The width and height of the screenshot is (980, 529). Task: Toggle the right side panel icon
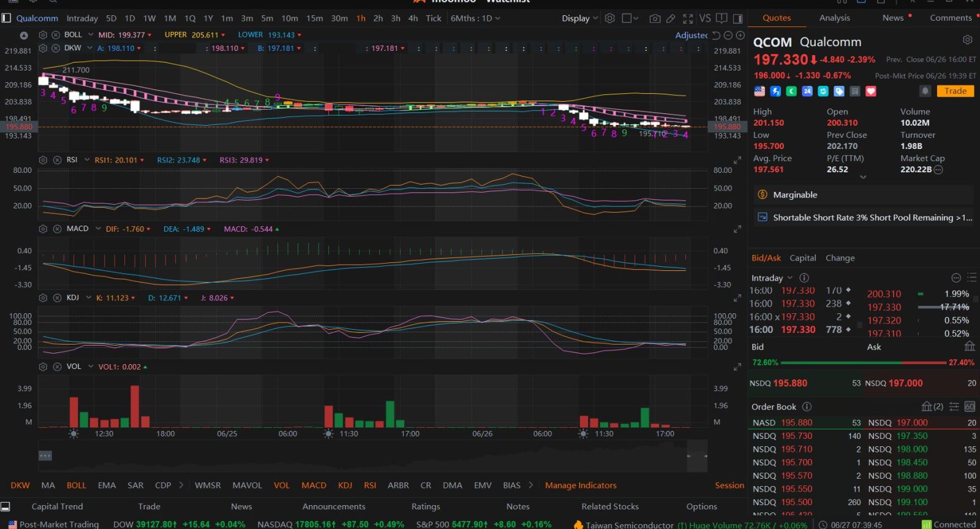737,18
